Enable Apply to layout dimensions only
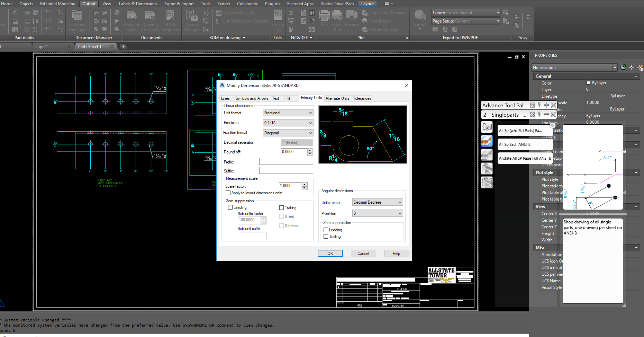Screen dimensions: 644x337 228,193
